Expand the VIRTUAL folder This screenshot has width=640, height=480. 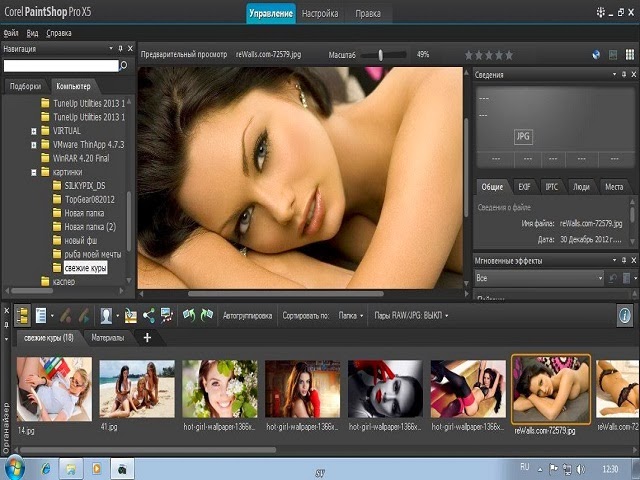tap(34, 131)
